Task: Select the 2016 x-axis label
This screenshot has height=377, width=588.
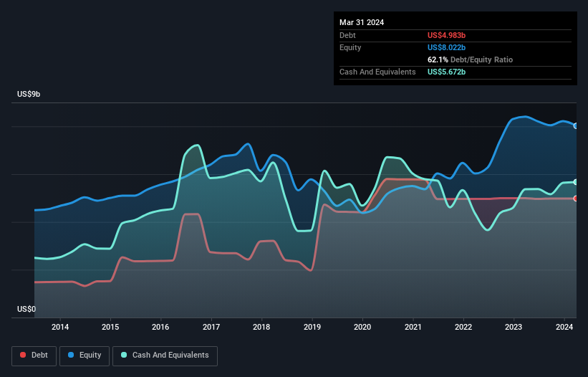Action: point(160,327)
